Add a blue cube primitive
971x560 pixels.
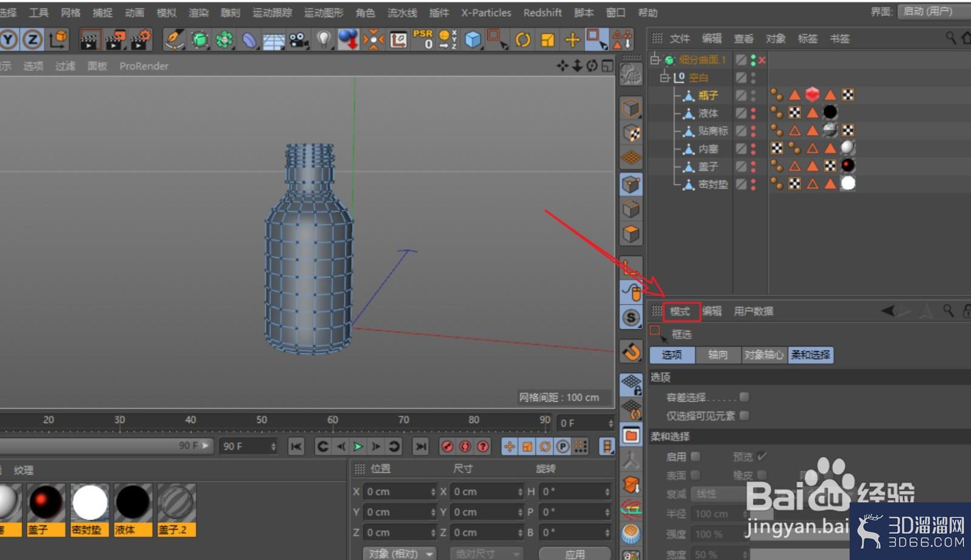pos(473,40)
